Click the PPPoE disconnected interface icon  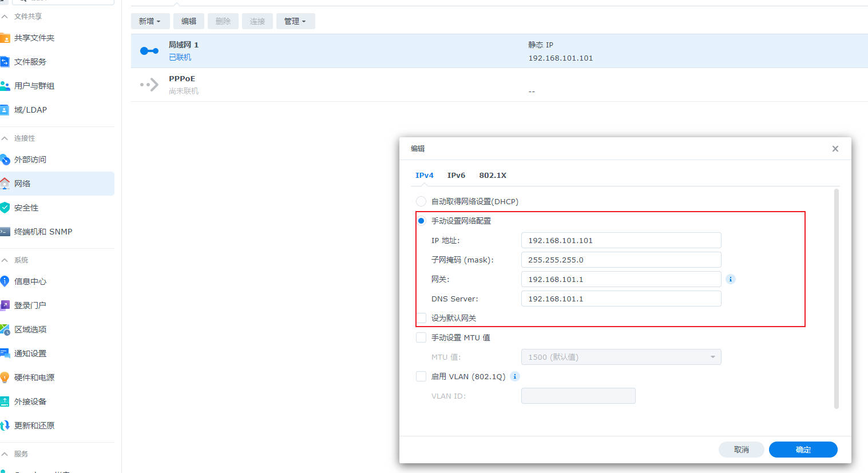pyautogui.click(x=149, y=85)
